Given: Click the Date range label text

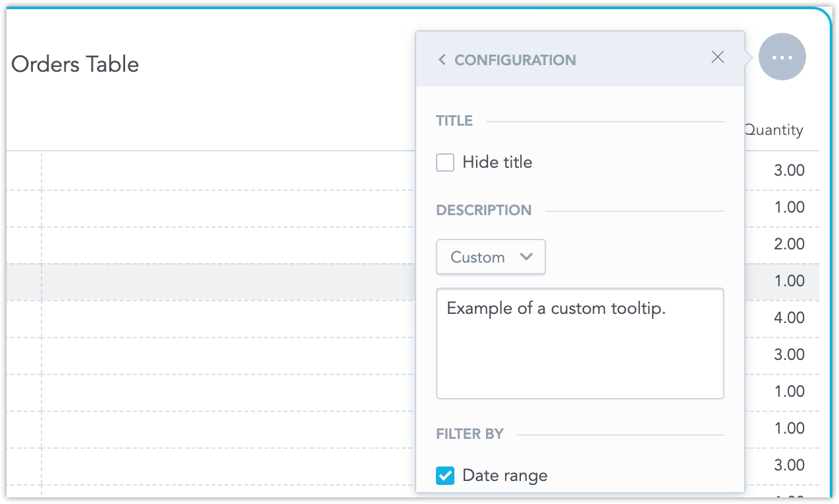Looking at the screenshot, I should pos(505,475).
